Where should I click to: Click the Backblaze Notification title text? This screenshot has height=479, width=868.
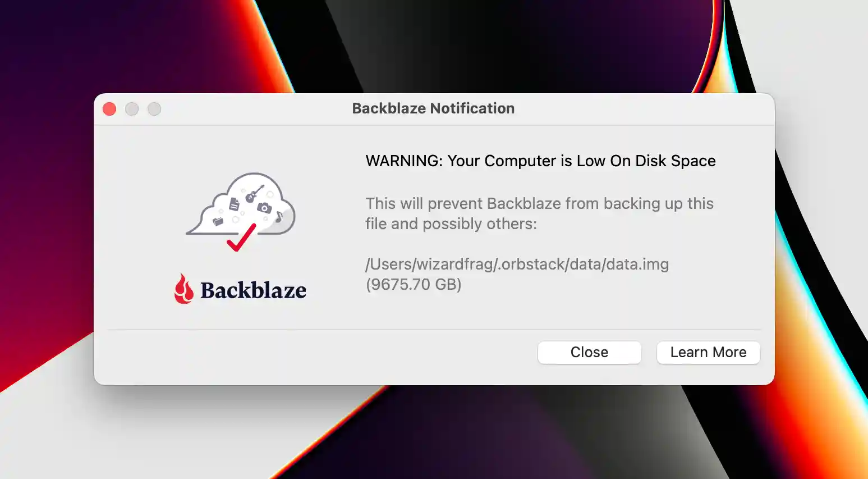(433, 108)
